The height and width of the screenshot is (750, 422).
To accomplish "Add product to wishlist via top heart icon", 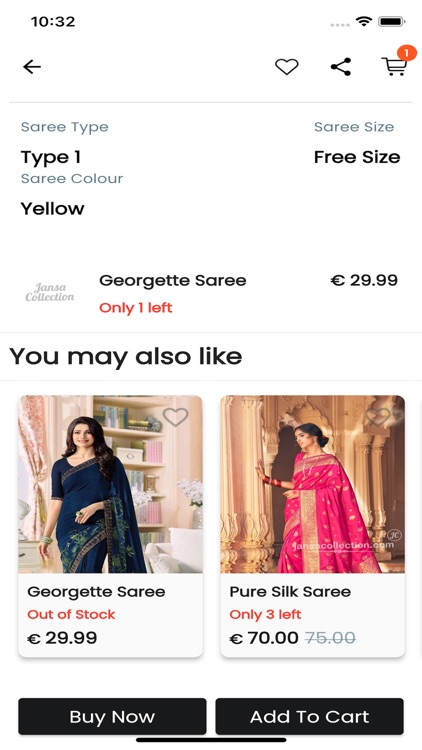I will tap(287, 66).
